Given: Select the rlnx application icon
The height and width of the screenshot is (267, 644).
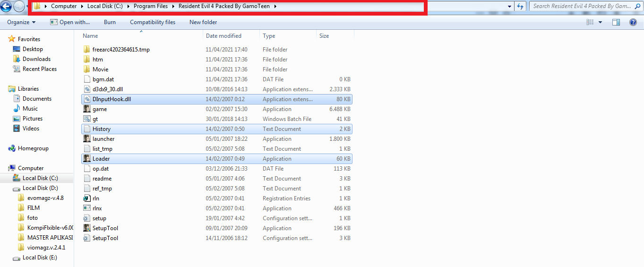Looking at the screenshot, I should pos(86,208).
